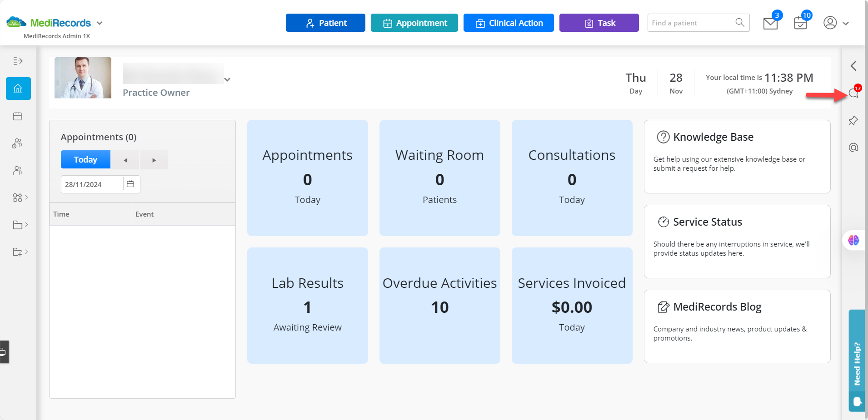Click the purple Task button
The height and width of the screenshot is (420, 868).
(x=599, y=23)
